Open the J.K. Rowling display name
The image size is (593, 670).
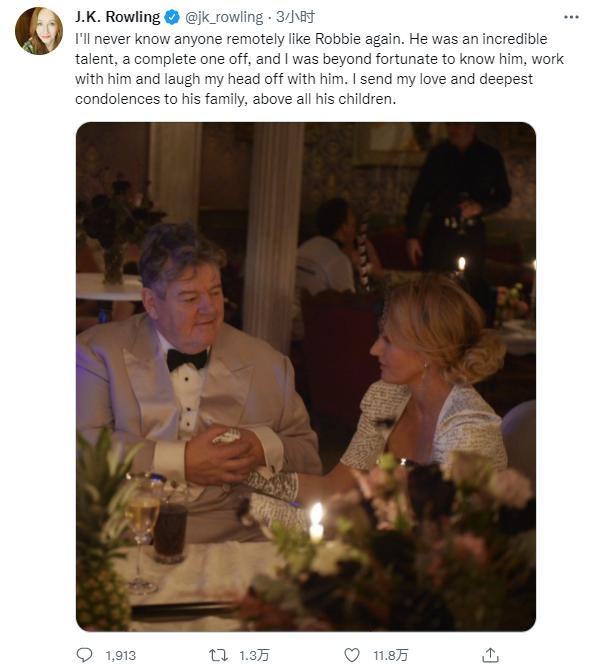117,17
